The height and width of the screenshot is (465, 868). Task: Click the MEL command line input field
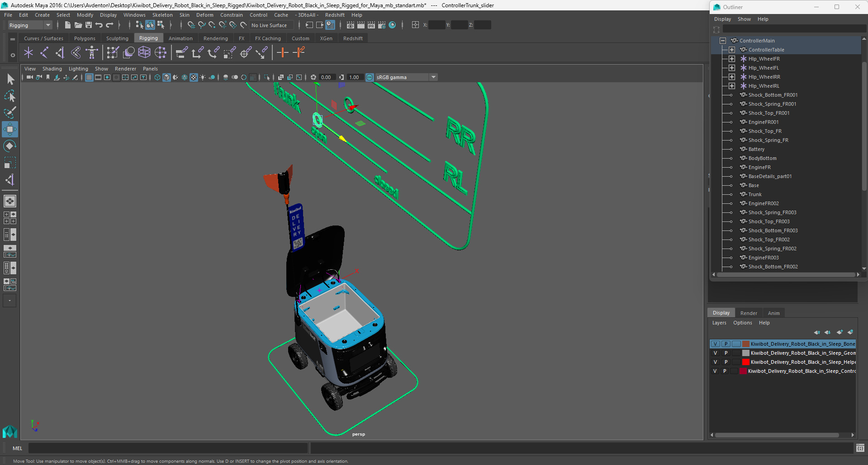point(168,448)
